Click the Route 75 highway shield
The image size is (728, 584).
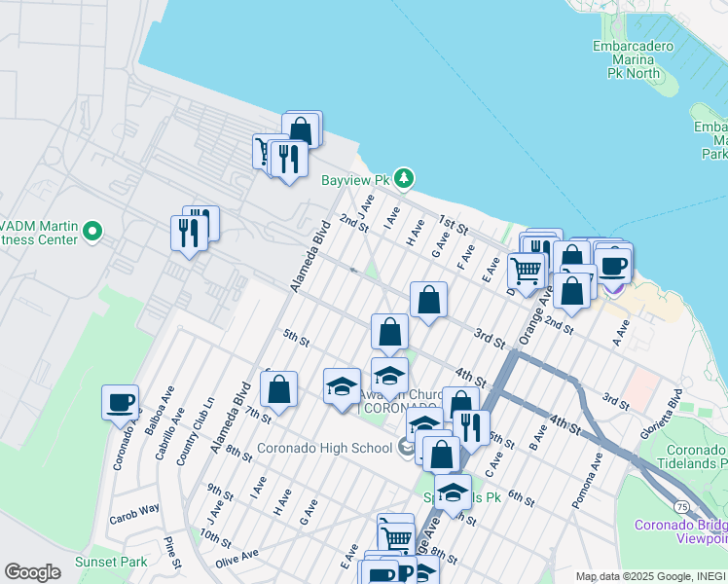(x=682, y=507)
